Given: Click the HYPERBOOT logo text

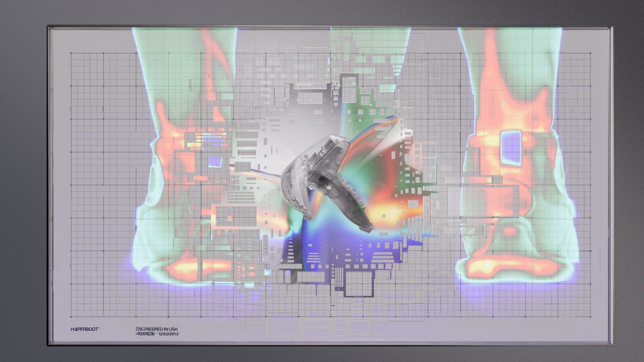Looking at the screenshot, I should [85, 329].
